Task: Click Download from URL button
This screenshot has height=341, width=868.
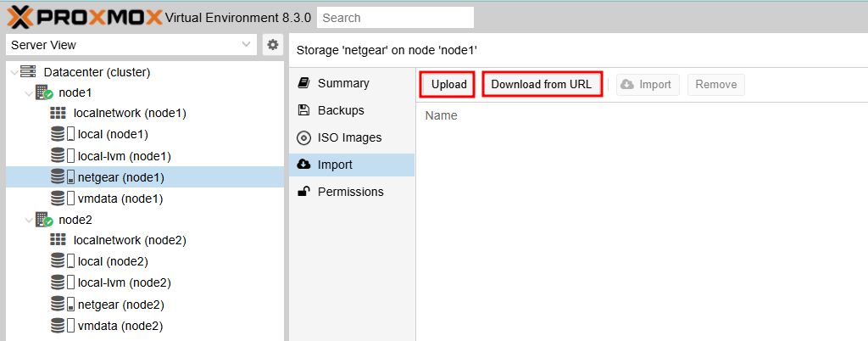Action: 542,85
